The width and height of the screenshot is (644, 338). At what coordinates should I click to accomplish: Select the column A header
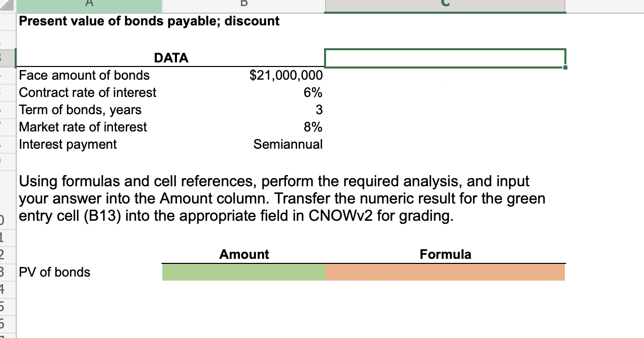[x=89, y=4]
